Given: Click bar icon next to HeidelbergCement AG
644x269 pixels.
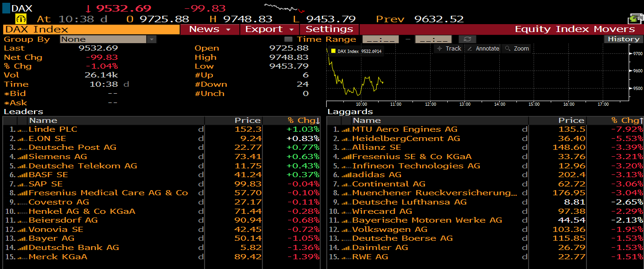Looking at the screenshot, I should pyautogui.click(x=346, y=139).
